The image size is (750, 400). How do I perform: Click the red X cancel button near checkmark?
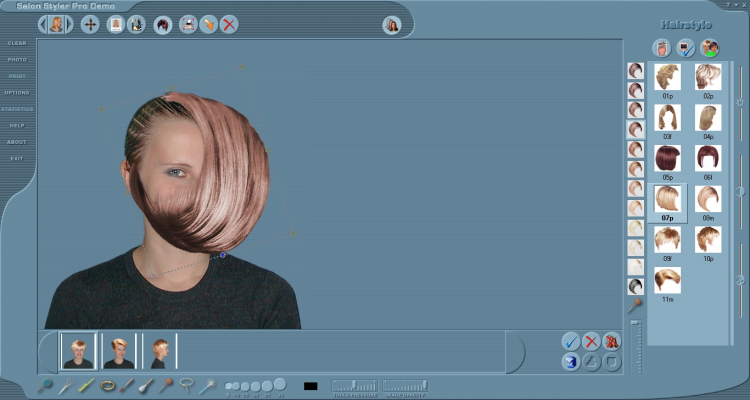(591, 341)
